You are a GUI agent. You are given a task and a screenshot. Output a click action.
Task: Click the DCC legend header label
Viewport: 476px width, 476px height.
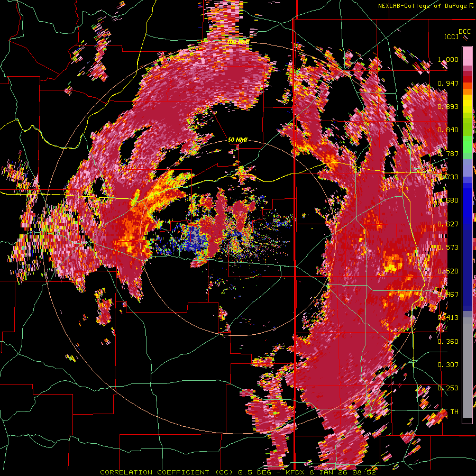(464, 32)
